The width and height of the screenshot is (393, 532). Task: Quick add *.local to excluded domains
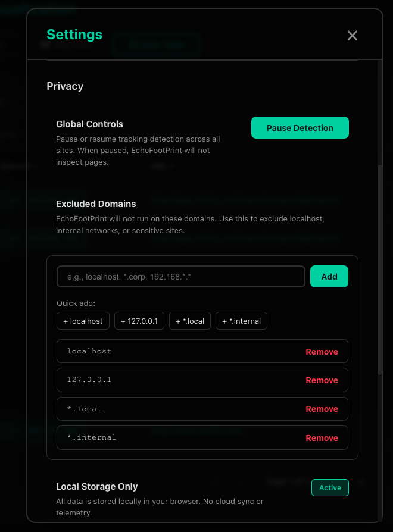pos(189,321)
